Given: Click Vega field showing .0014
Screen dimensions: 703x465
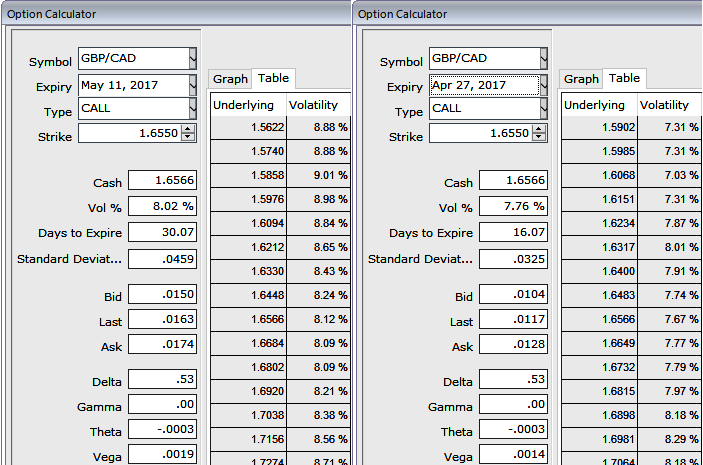Looking at the screenshot, I should pyautogui.click(x=513, y=454).
